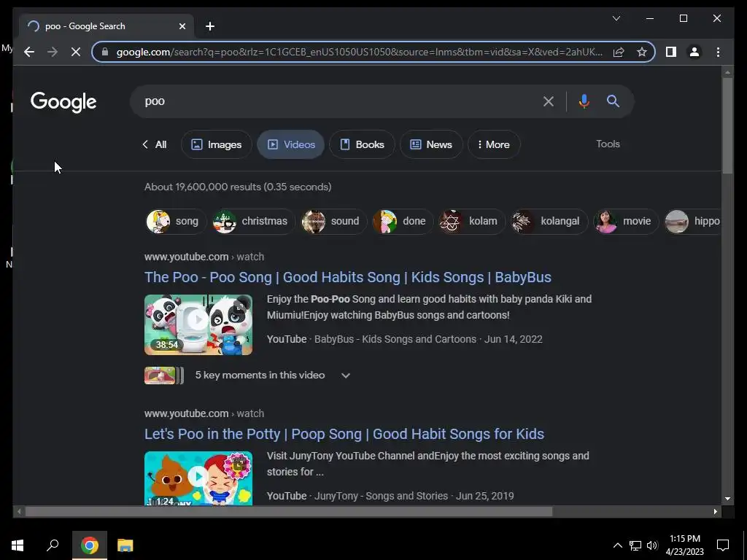Open 'Let's Poo in the Potty' link
The image size is (747, 560).
pos(344,434)
